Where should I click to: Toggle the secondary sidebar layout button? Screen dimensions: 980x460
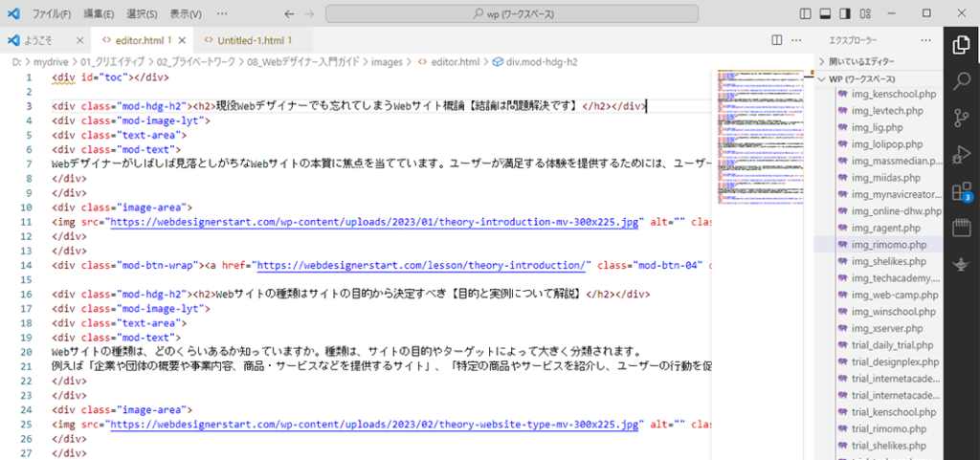point(845,13)
